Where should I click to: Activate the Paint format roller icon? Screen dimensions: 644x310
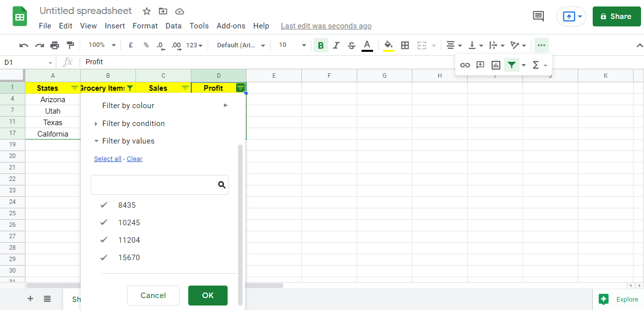[70, 45]
